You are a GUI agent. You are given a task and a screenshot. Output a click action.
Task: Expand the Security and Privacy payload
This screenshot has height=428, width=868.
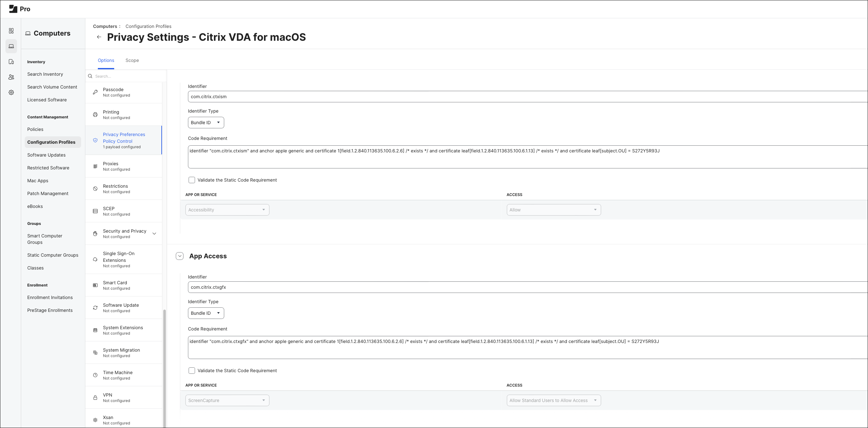pos(154,234)
